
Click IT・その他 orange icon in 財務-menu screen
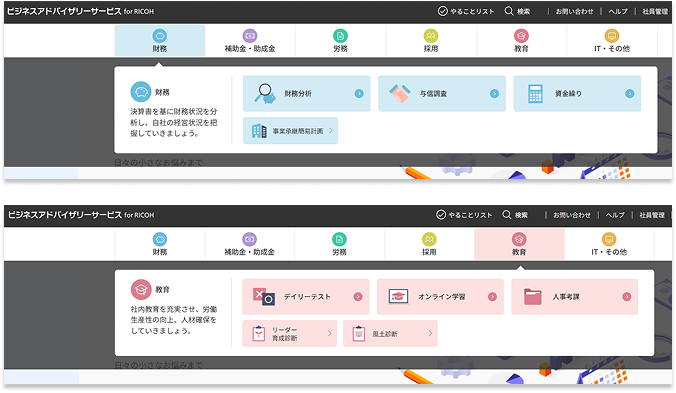(611, 36)
